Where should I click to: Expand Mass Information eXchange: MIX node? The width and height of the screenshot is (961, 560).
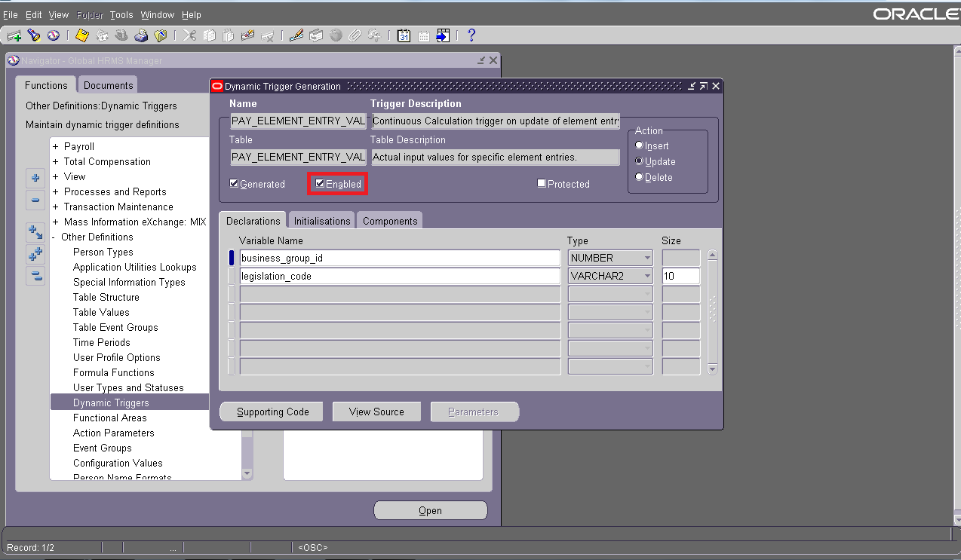55,222
